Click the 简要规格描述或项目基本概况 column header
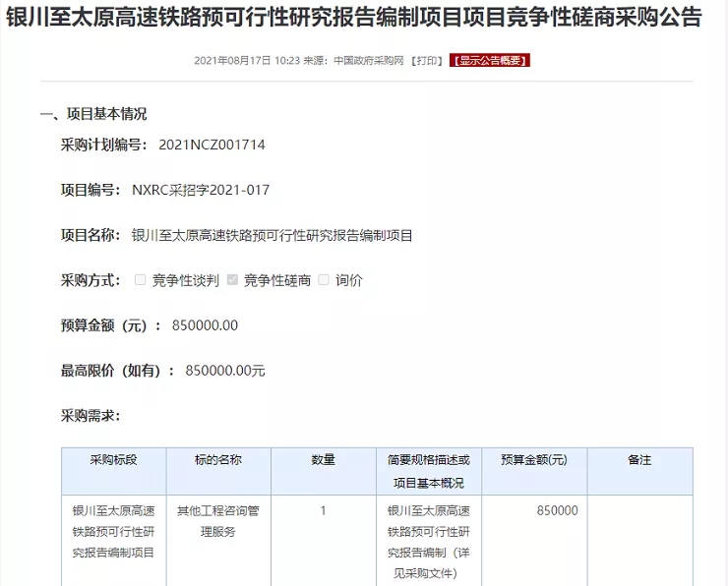728x586 pixels. click(x=431, y=471)
